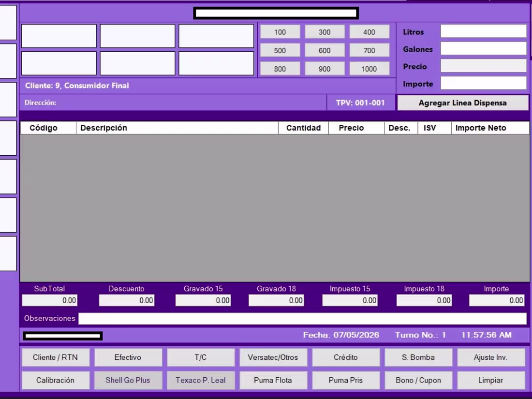The height and width of the screenshot is (399, 532).
Task: Click the Importe Neto column header
Action: coord(490,128)
